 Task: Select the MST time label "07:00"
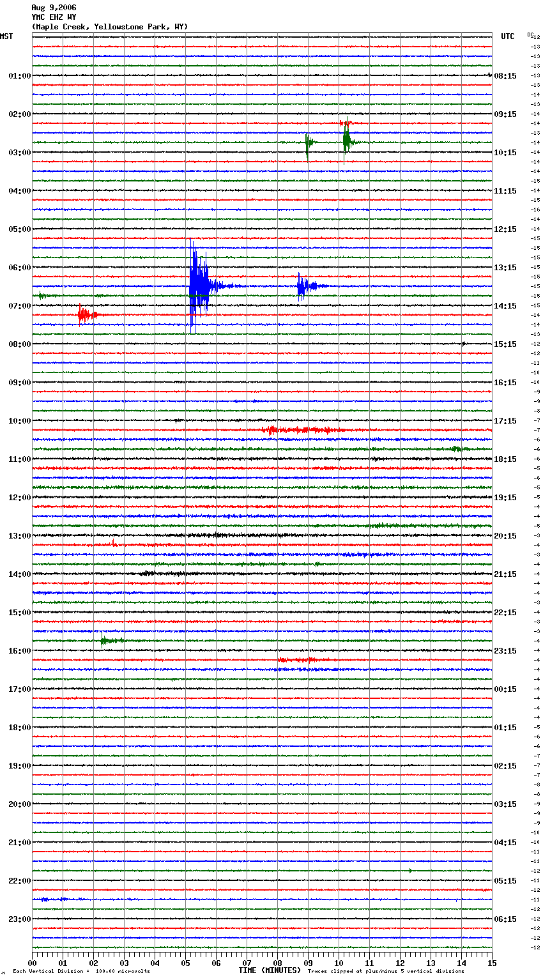tap(20, 306)
